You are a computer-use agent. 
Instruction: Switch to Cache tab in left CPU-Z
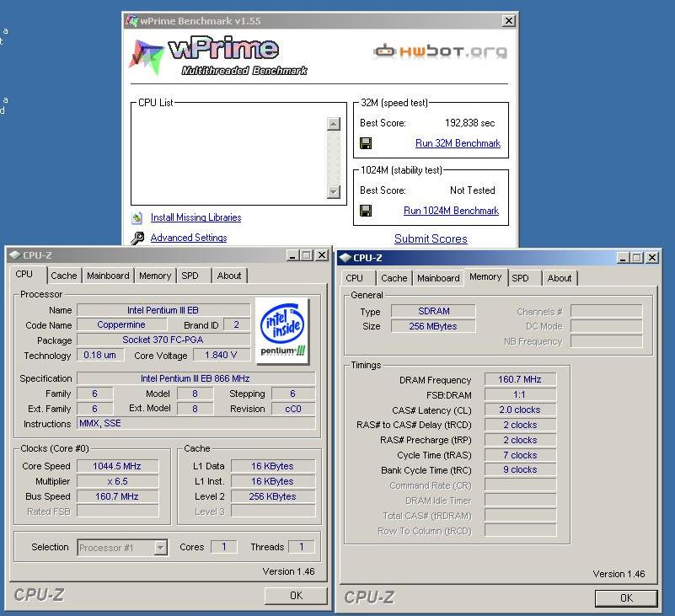click(x=64, y=276)
